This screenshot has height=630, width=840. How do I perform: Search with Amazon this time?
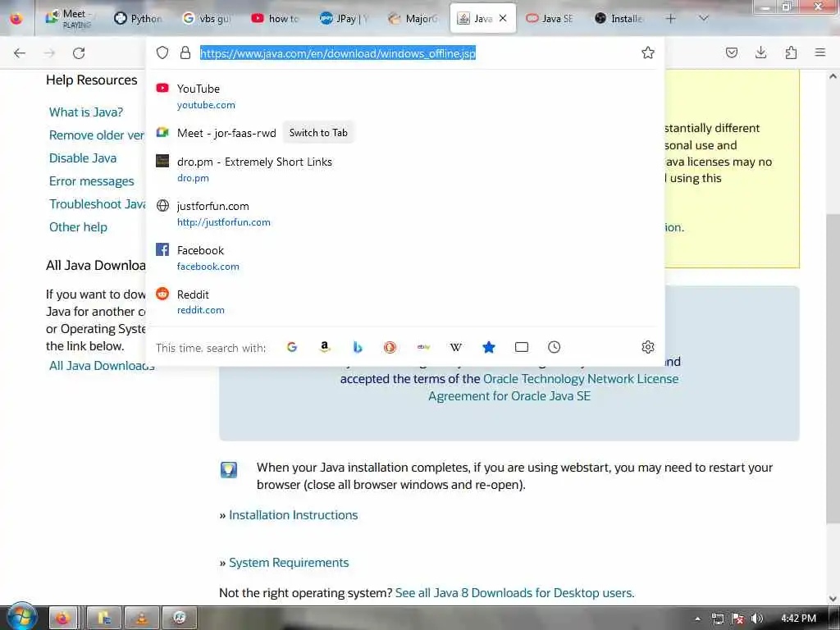[324, 347]
